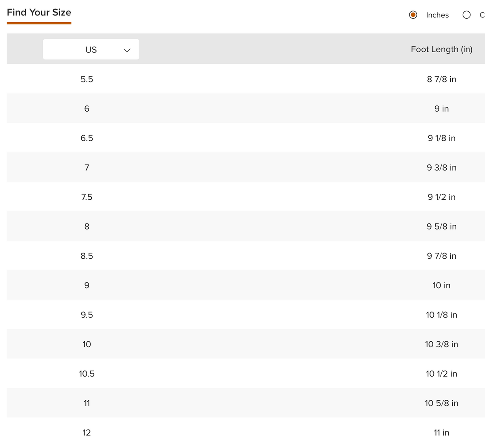Select the unselected centimeters radio button
The height and width of the screenshot is (448, 485).
click(466, 15)
